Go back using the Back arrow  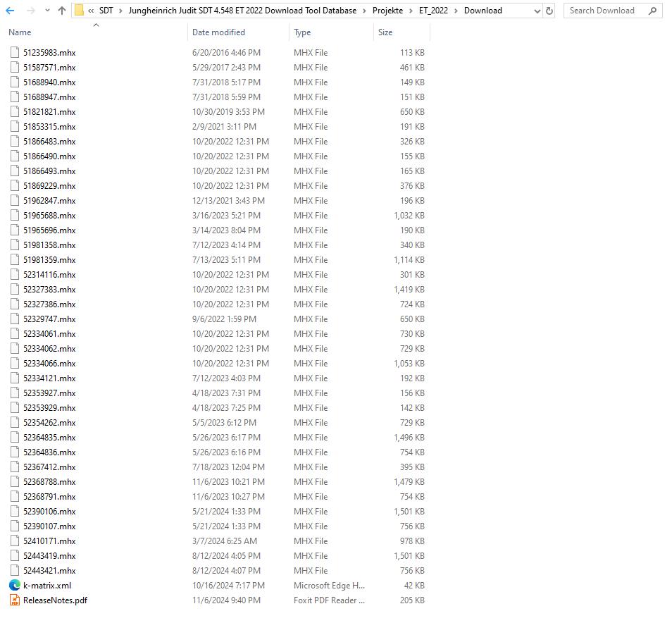[x=11, y=11]
